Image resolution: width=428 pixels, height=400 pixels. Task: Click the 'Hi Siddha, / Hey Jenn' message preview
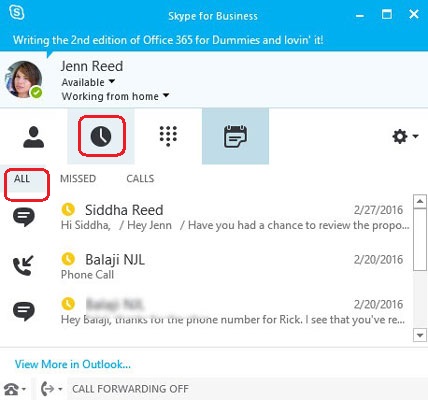point(235,225)
